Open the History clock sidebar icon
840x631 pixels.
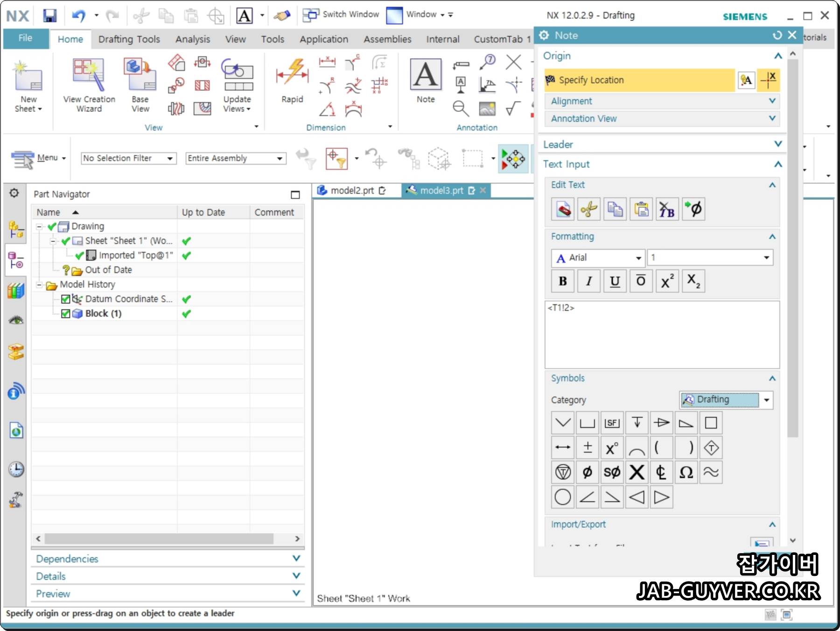16,469
